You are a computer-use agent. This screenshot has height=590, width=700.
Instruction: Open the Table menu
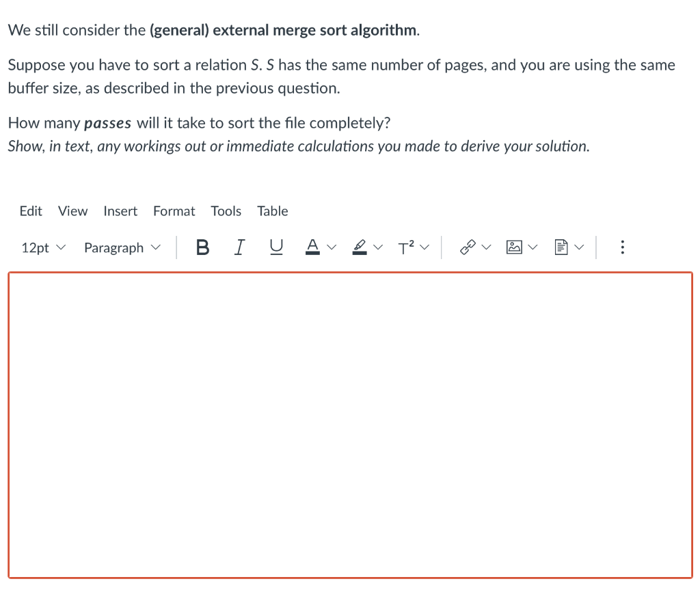coord(272,211)
